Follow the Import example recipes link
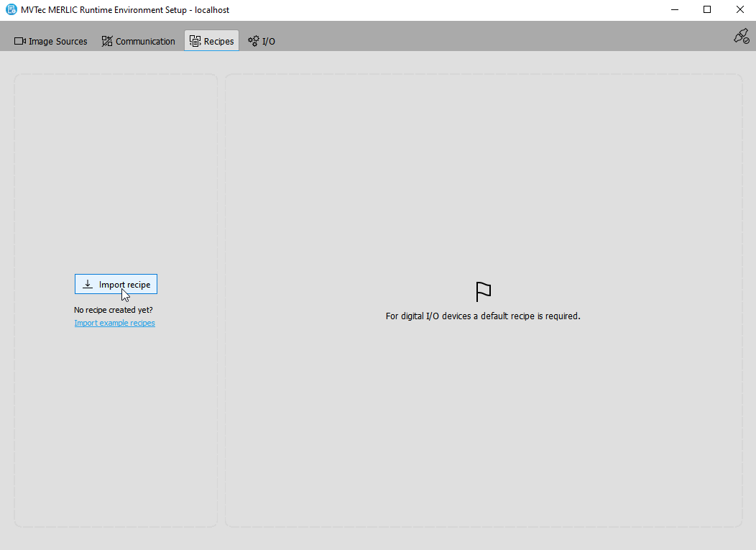The height and width of the screenshot is (550, 756). [x=114, y=324]
